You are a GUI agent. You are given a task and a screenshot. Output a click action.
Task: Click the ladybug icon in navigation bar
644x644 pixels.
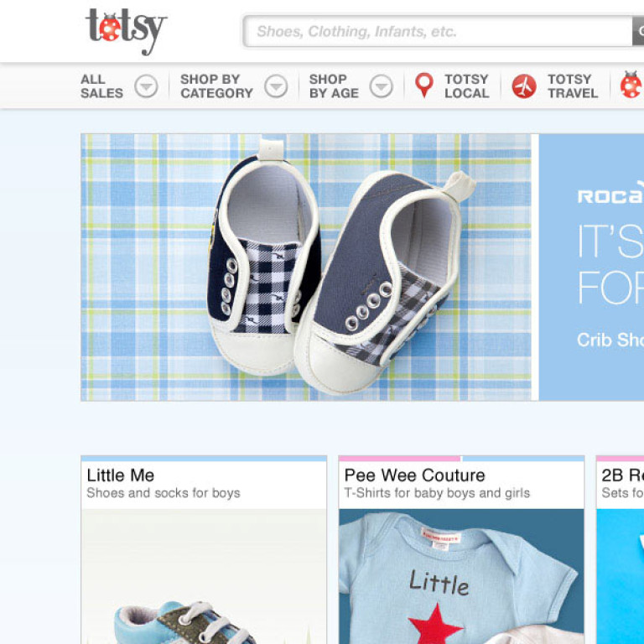(631, 85)
